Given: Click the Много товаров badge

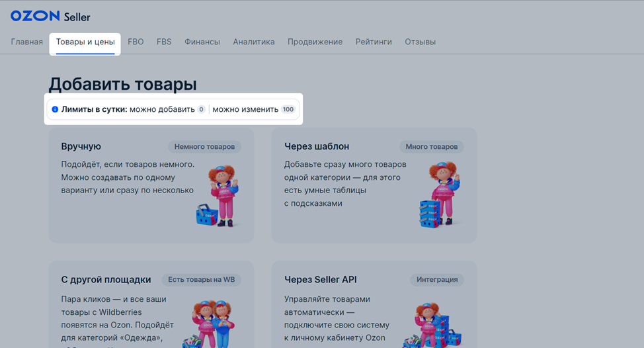Looking at the screenshot, I should click(x=432, y=147).
